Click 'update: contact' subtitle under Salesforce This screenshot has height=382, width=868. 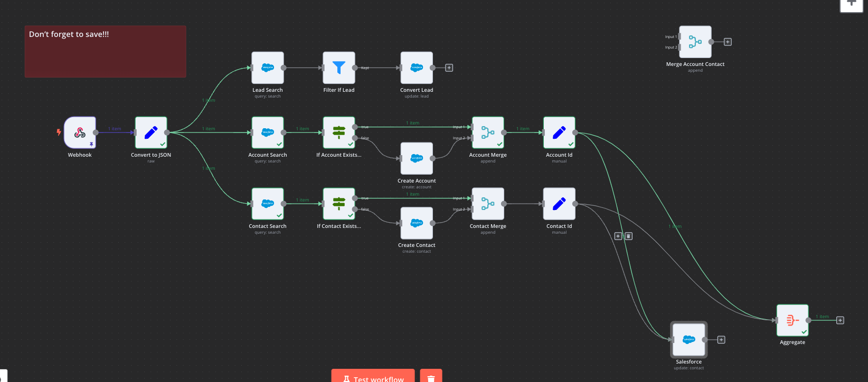[x=689, y=368]
